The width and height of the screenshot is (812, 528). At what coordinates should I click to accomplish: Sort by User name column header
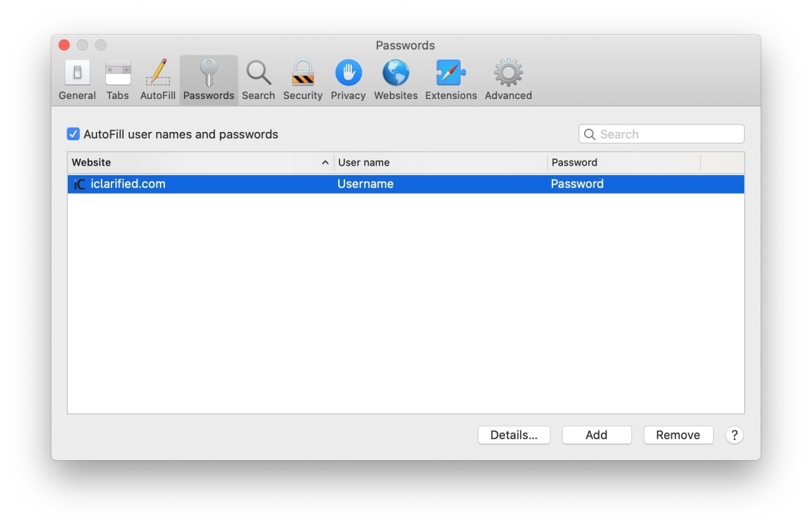click(x=440, y=162)
